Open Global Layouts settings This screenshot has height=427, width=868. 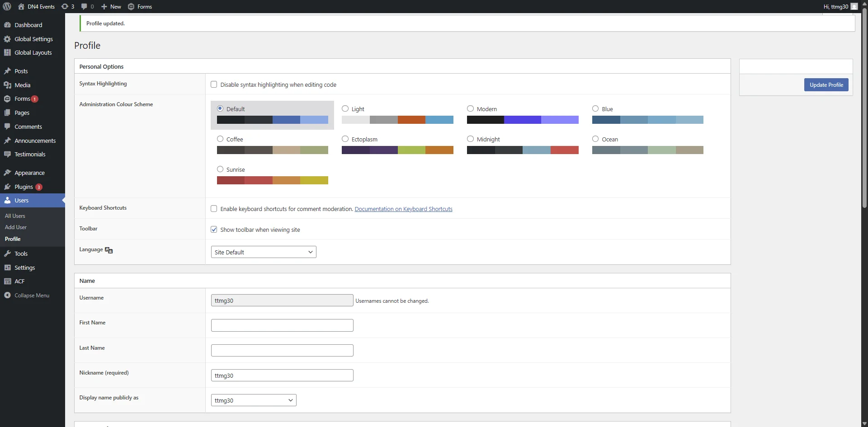coord(33,52)
